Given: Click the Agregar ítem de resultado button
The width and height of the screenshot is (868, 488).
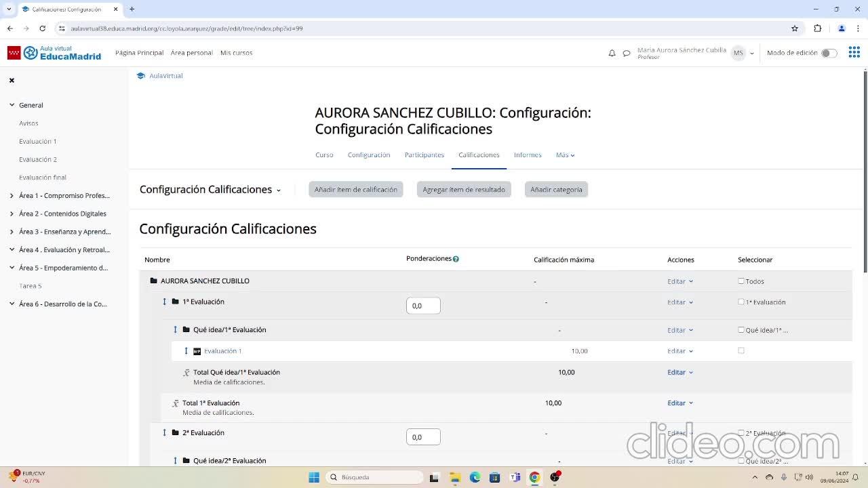Looking at the screenshot, I should click(x=464, y=190).
